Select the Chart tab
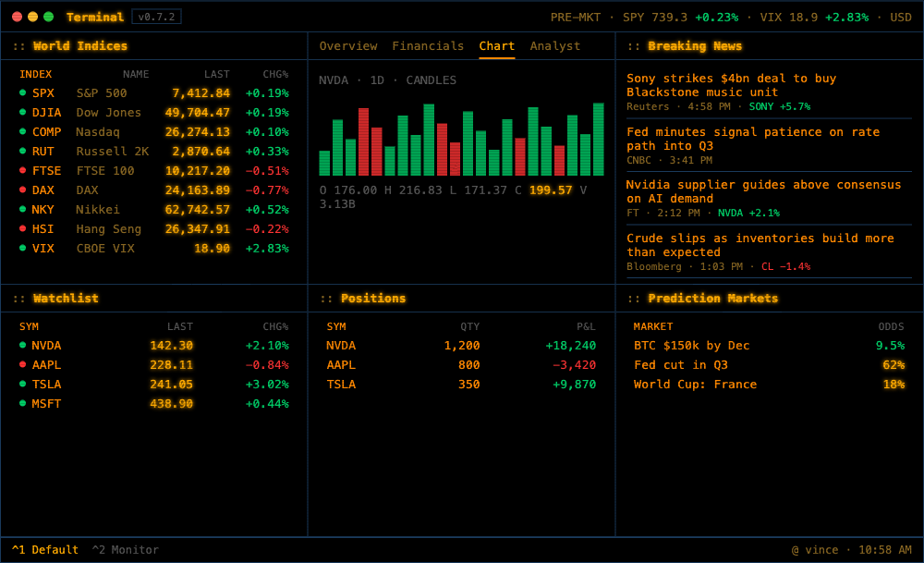The height and width of the screenshot is (563, 924). (x=497, y=46)
